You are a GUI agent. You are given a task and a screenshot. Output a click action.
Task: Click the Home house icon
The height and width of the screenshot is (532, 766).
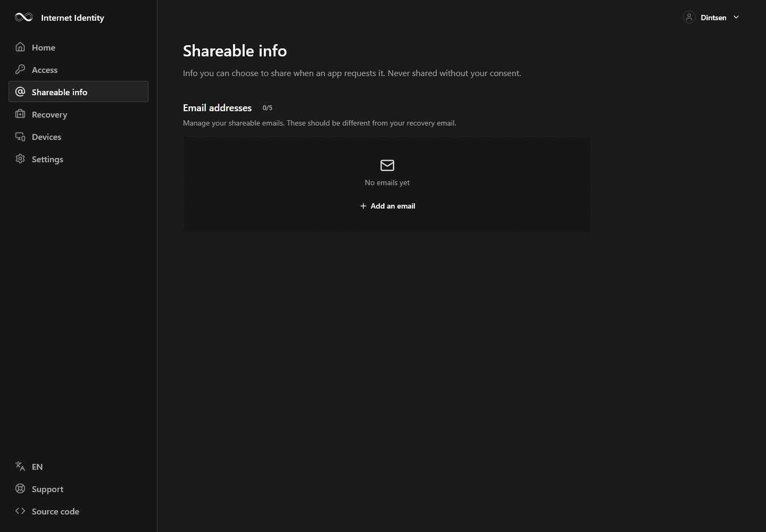pos(20,47)
